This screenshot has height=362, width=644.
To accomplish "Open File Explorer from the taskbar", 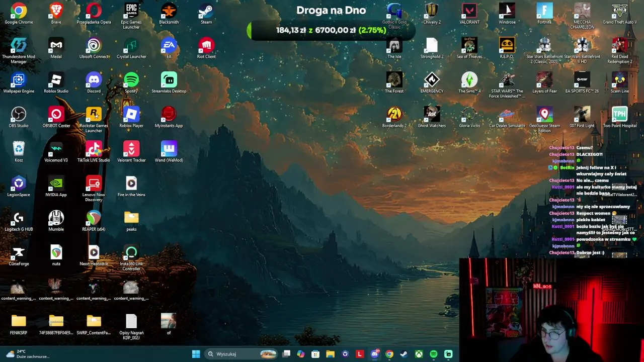I will point(330,354).
